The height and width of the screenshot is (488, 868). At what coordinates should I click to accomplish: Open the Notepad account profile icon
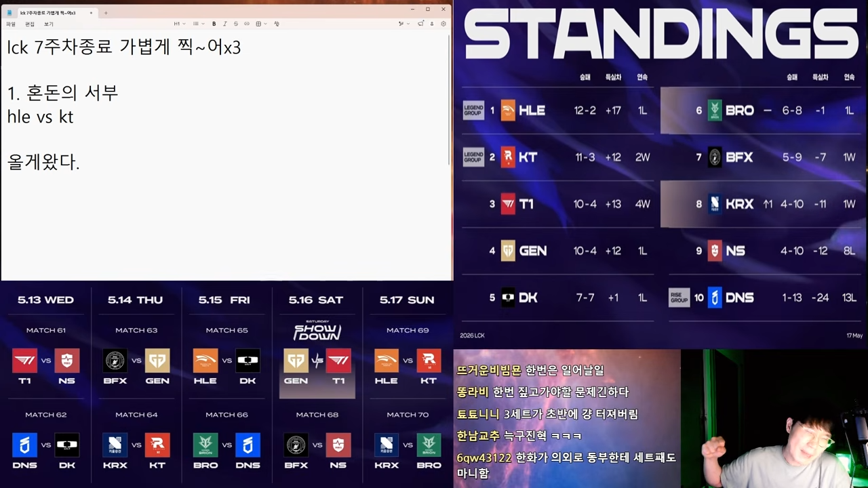click(x=432, y=24)
